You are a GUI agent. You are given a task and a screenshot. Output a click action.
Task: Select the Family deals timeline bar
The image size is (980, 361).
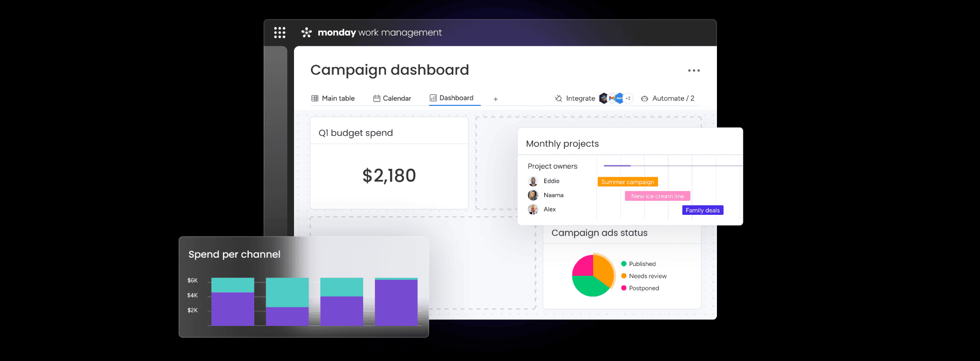click(x=703, y=210)
